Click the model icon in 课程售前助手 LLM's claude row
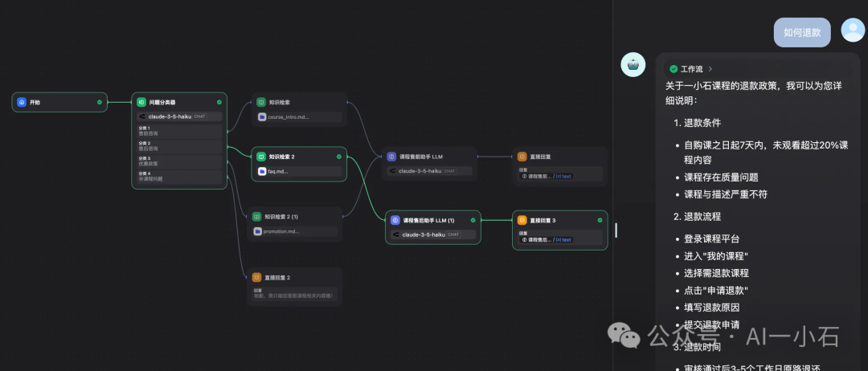The width and height of the screenshot is (868, 371). (x=392, y=171)
